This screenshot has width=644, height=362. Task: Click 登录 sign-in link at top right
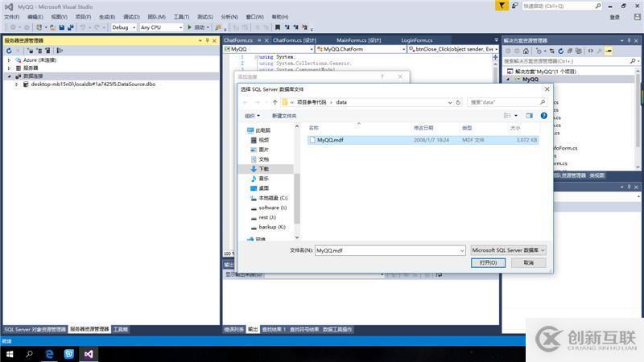point(614,17)
